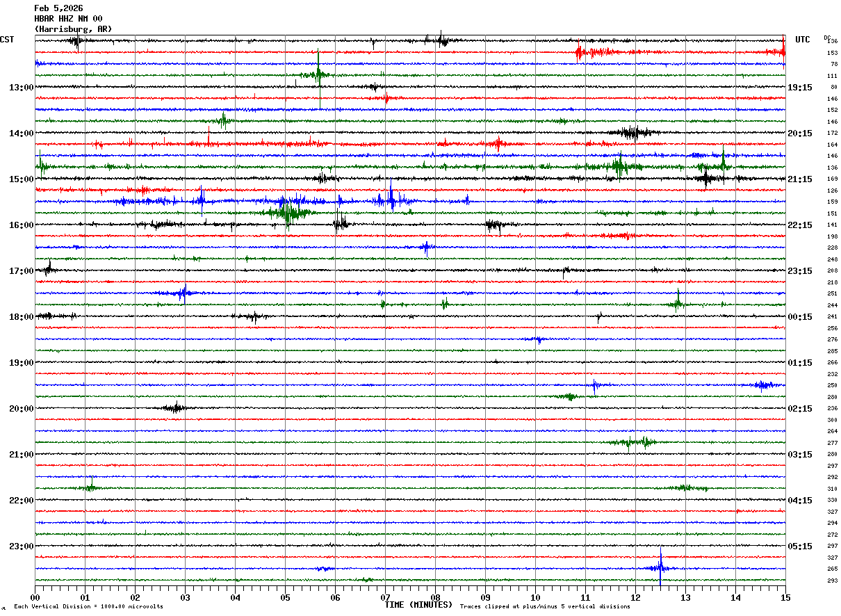
Task: Click the '12' minute tick label
Action: (635, 597)
